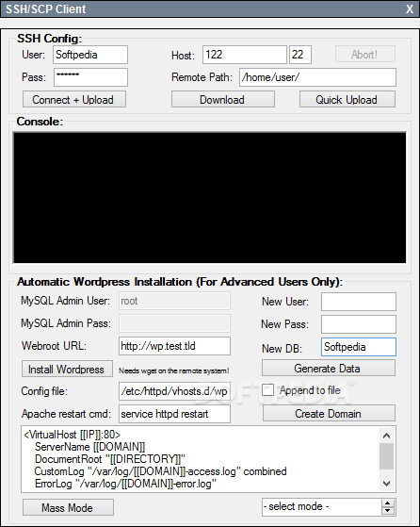The image size is (420, 527).
Task: Click the Download button
Action: click(x=223, y=100)
